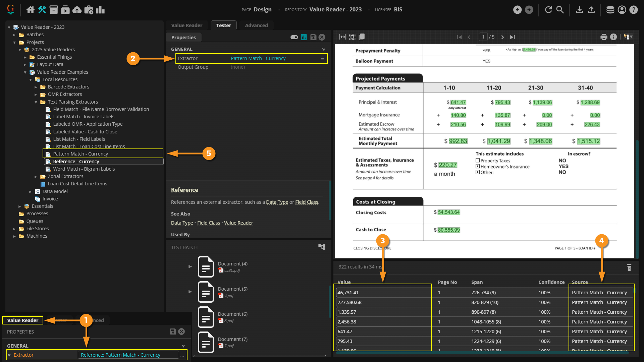The height and width of the screenshot is (362, 644).
Task: Fit document to width icon
Action: [x=342, y=37]
